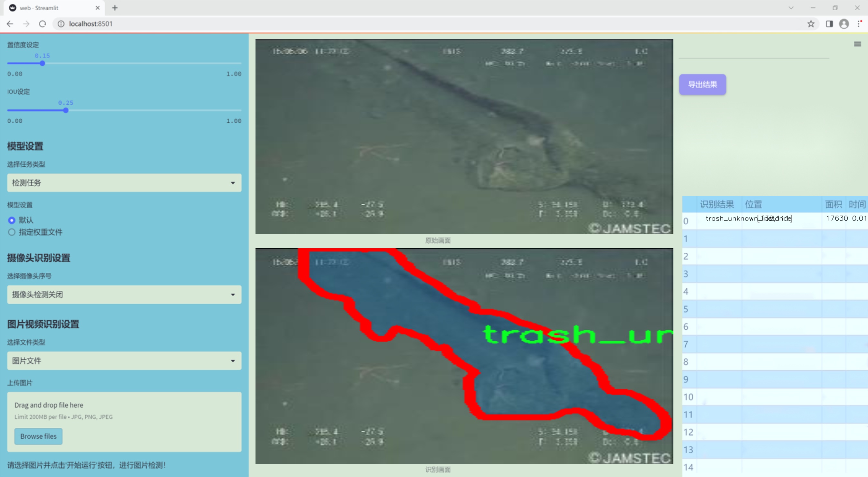Click the browser forward arrow

[26, 24]
